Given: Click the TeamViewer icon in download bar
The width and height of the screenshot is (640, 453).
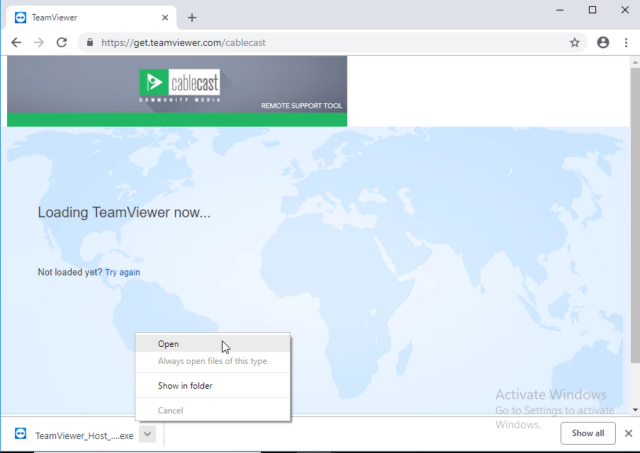Looking at the screenshot, I should 20,433.
